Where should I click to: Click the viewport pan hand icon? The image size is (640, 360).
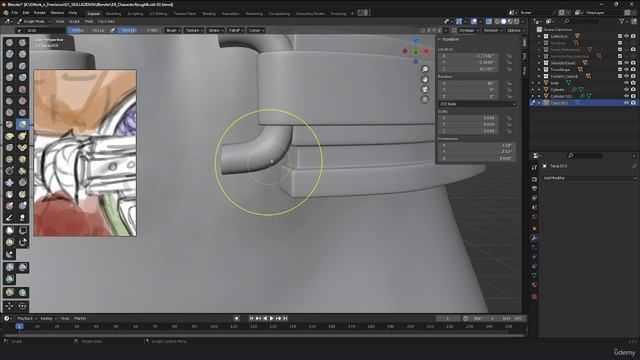tap(425, 79)
